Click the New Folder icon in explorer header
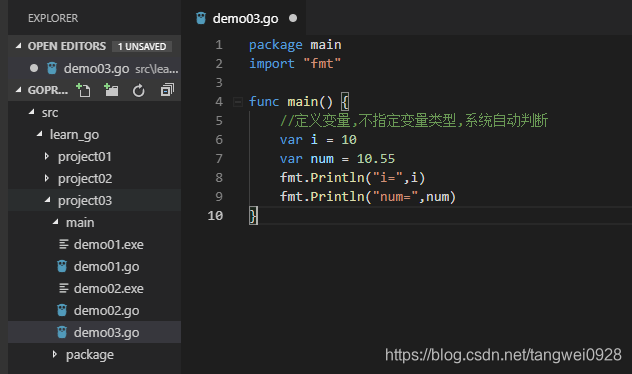Viewport: 632px width, 374px height. point(111,90)
